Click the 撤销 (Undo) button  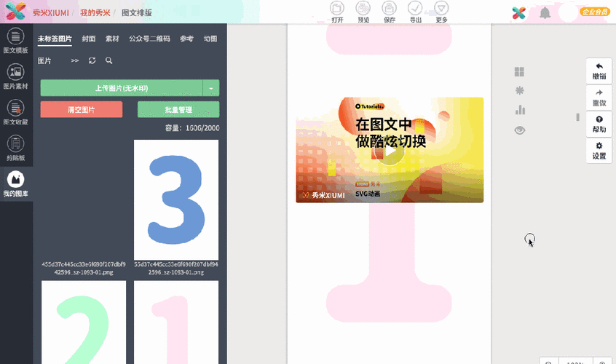[x=599, y=71]
